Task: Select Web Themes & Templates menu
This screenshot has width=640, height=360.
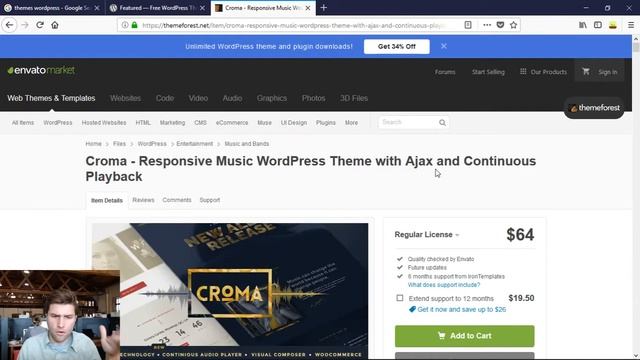Action: pos(51,98)
